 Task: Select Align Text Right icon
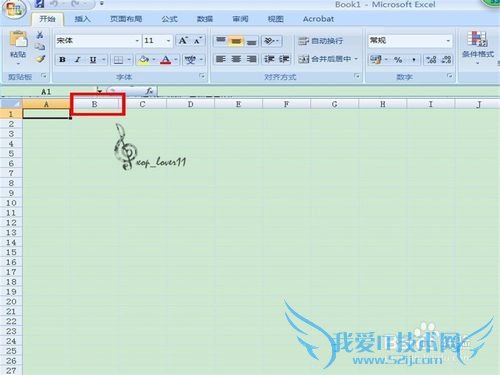pos(252,59)
